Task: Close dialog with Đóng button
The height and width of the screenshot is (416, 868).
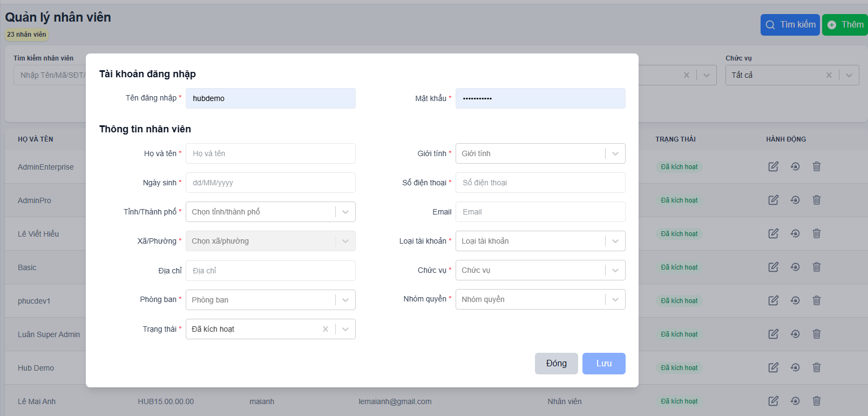Action: [x=556, y=364]
